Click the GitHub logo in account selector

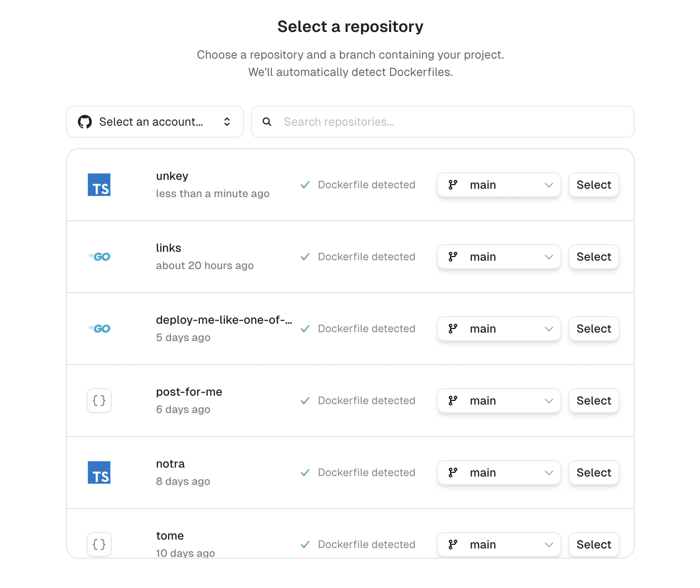[85, 122]
